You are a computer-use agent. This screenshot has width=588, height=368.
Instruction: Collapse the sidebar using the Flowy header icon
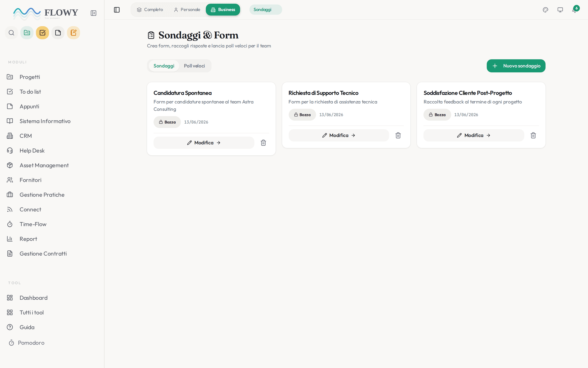coord(94,13)
